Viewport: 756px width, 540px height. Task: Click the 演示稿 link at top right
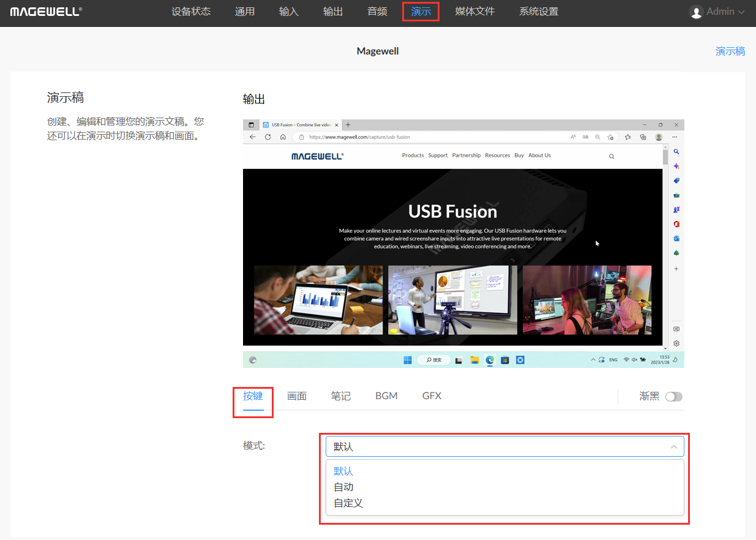pos(730,51)
